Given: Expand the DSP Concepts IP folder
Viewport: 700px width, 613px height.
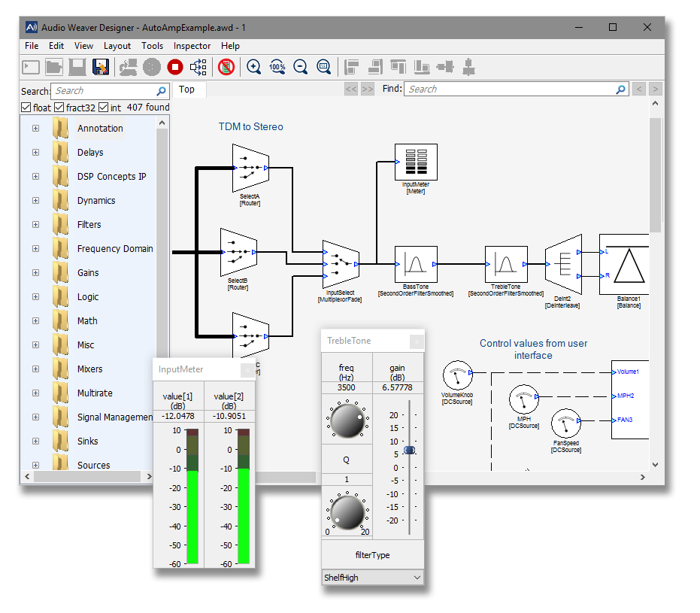Looking at the screenshot, I should [x=36, y=176].
